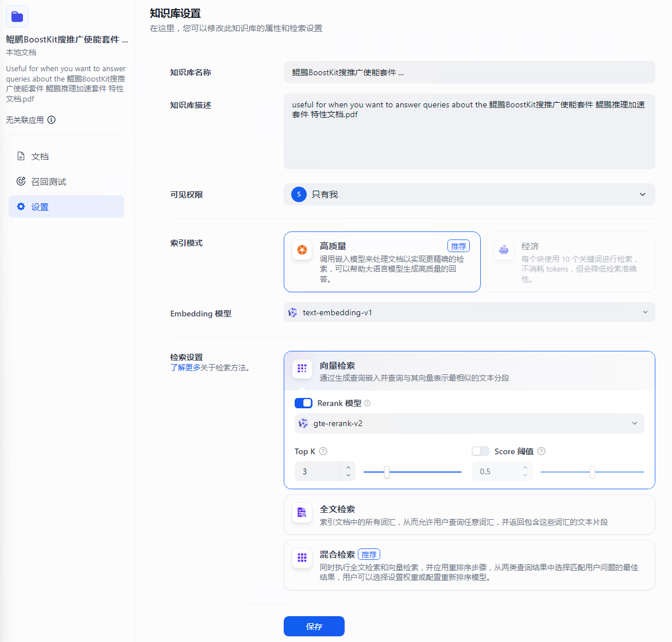
Task: Open the gte-rerank-v2 model dropdown
Action: [469, 423]
